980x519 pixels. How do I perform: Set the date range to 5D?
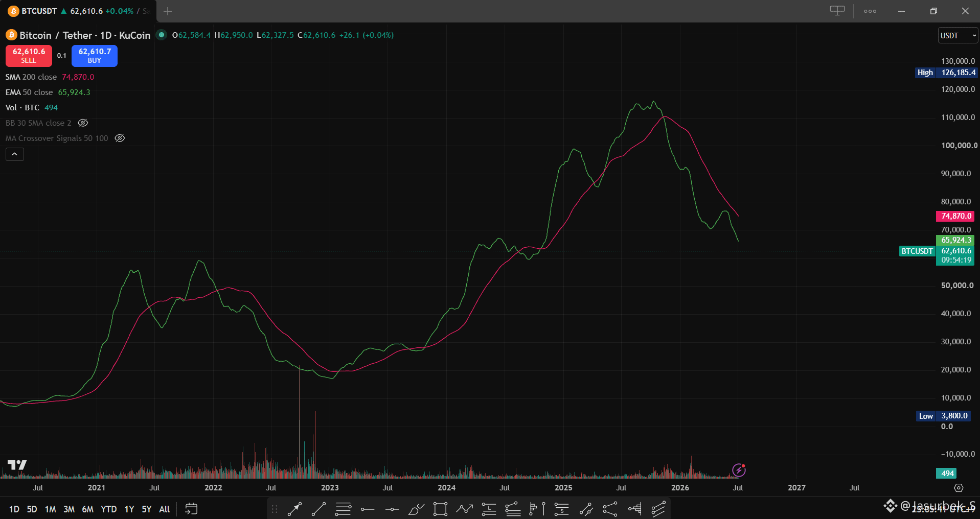click(32, 509)
